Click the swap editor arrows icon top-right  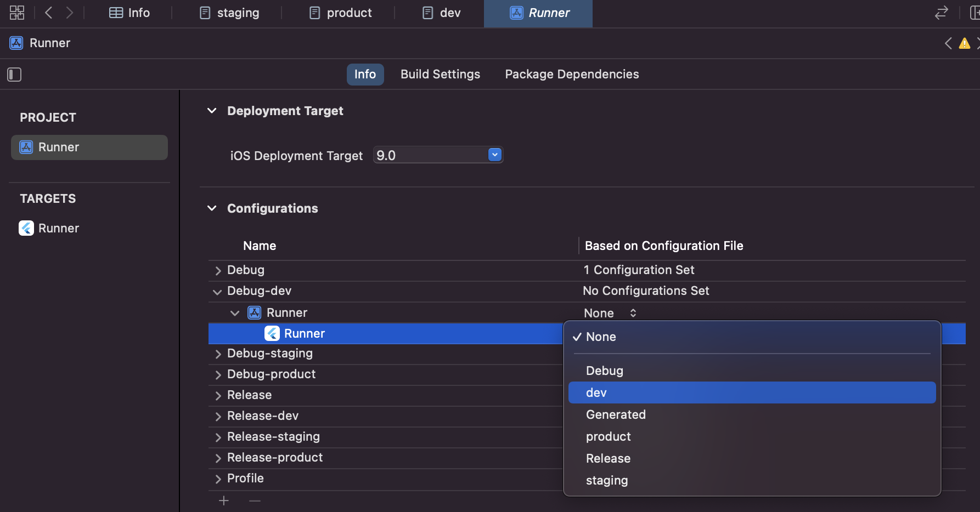point(941,12)
